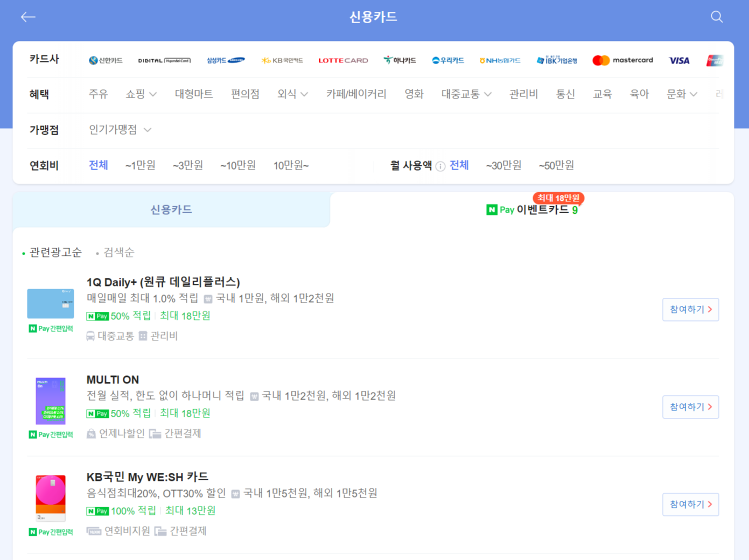Open KB국민 My WE:SH 카드 title

click(147, 477)
